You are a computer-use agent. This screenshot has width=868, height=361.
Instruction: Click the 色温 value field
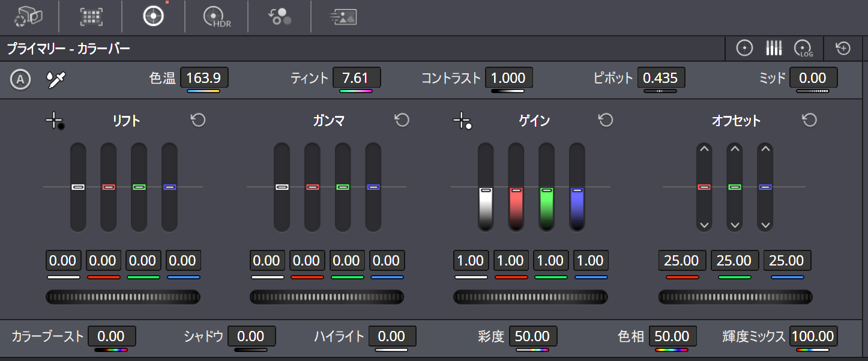pyautogui.click(x=203, y=78)
